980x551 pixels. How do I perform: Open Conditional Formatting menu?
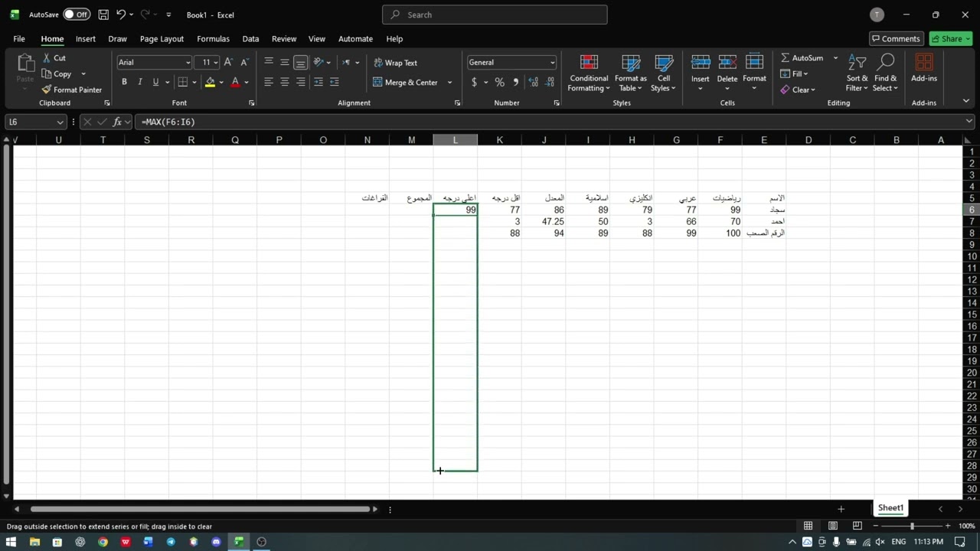pos(589,73)
